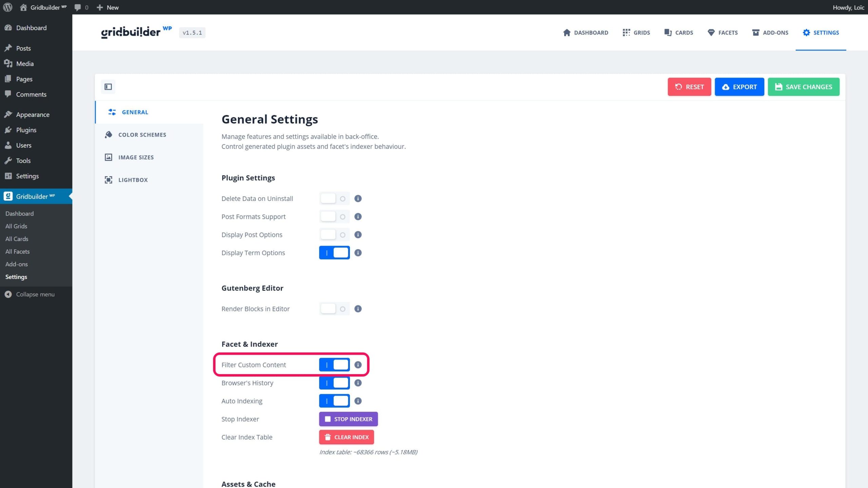868x488 pixels.
Task: Toggle the sidebar panel icon above General tab
Action: (x=108, y=87)
